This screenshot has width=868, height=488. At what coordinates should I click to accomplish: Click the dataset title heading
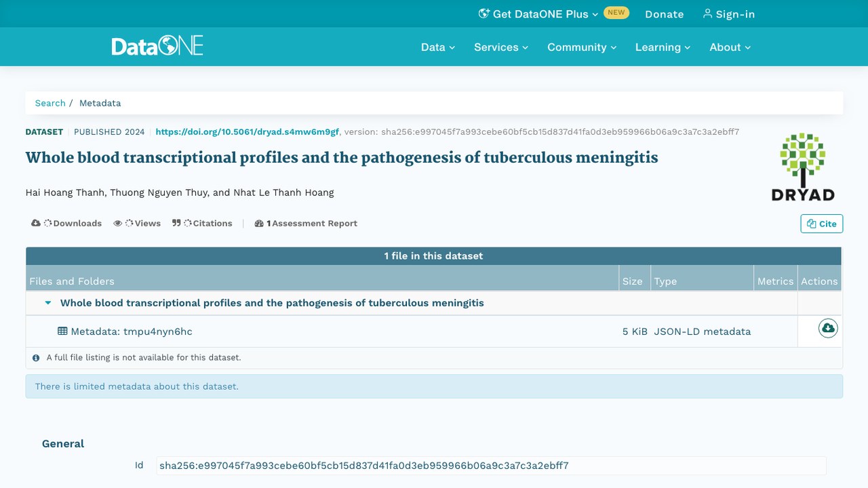click(x=342, y=158)
